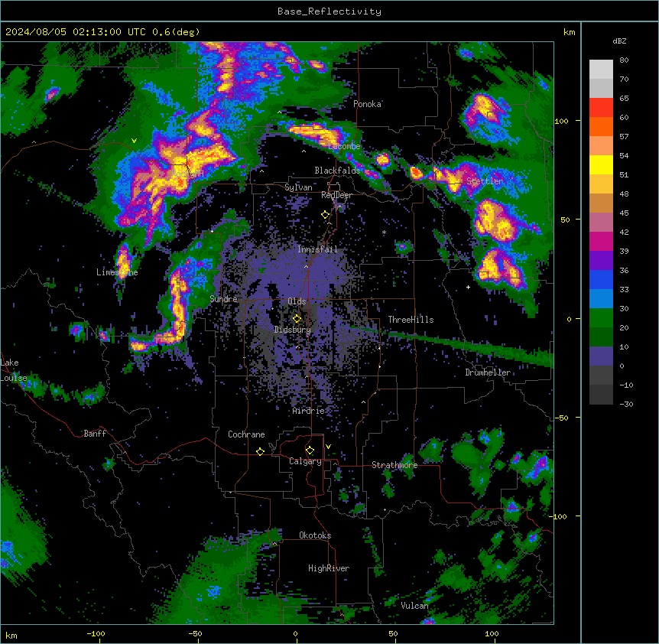Pick the bright yellow 51–54 dBZ legend swatch
659x644 pixels.
[601, 165]
